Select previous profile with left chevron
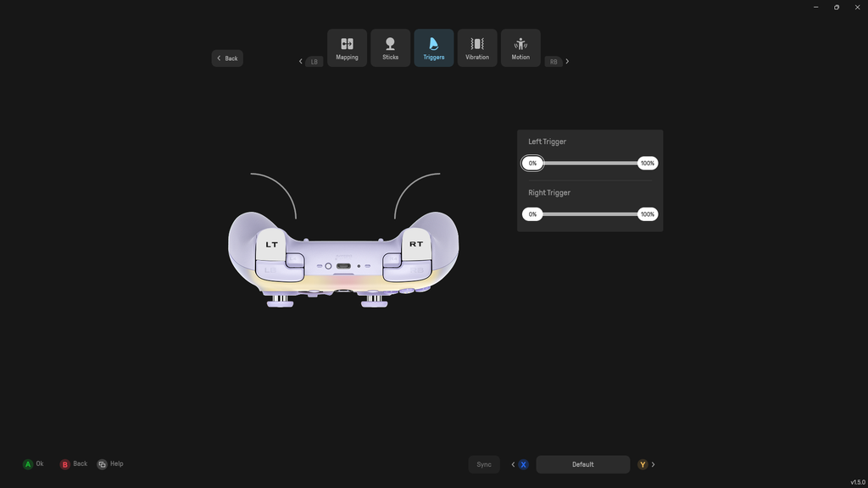868x488 pixels. 513,465
